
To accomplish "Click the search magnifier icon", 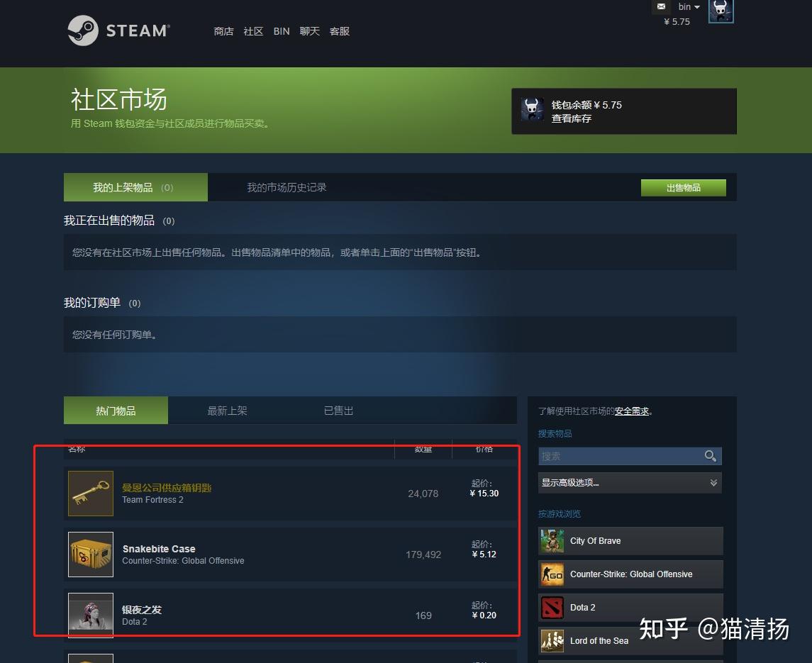I will click(711, 456).
